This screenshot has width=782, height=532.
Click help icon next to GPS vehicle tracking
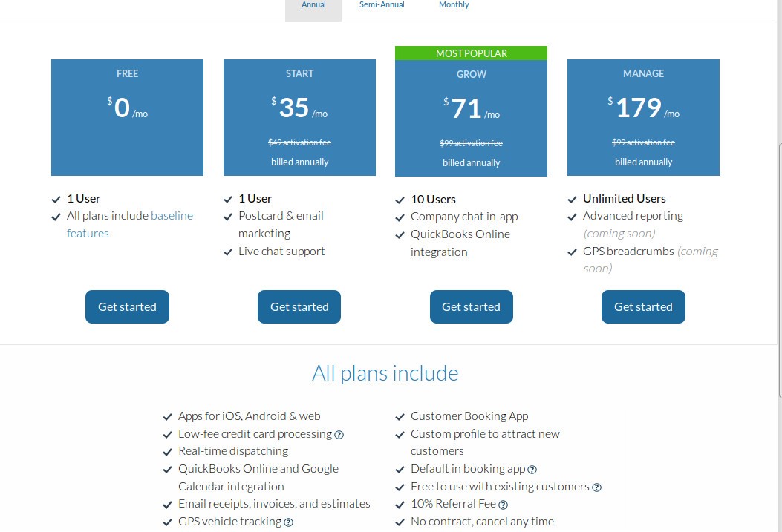tap(289, 522)
